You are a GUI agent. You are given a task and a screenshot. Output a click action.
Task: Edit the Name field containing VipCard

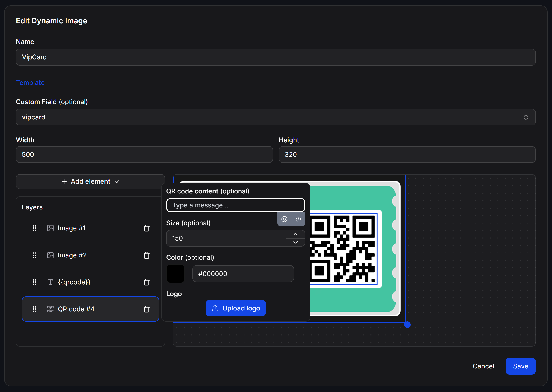[276, 57]
